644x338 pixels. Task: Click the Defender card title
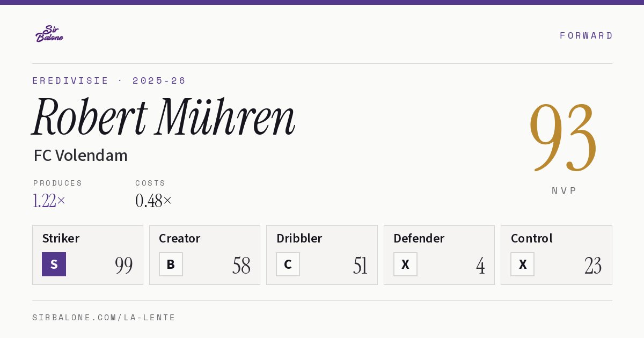click(419, 238)
